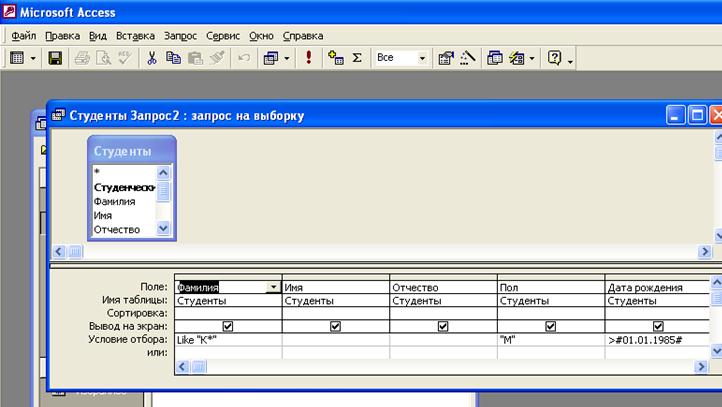Open the toolbar options arrow after Help
The image size is (722, 407).
coord(571,61)
